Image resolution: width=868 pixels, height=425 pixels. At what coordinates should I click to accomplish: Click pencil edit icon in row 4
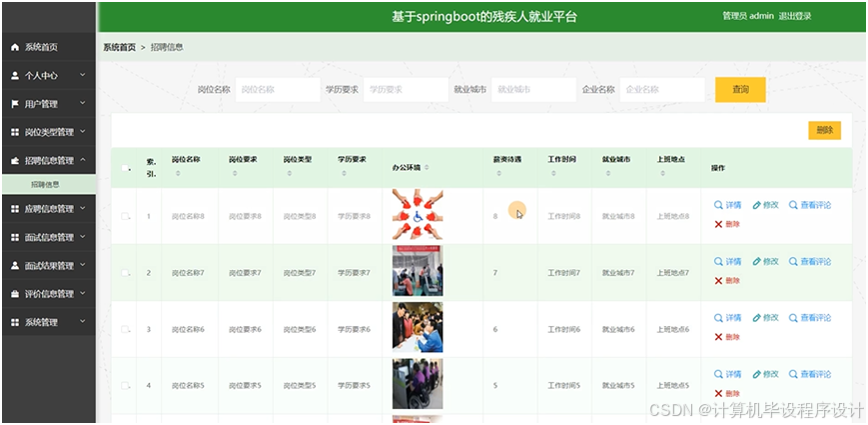[756, 375]
